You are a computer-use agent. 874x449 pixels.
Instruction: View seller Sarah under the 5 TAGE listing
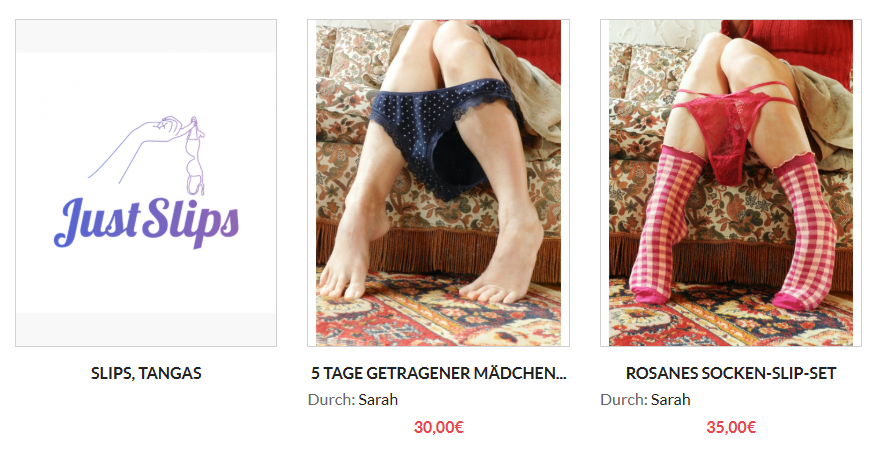378,400
